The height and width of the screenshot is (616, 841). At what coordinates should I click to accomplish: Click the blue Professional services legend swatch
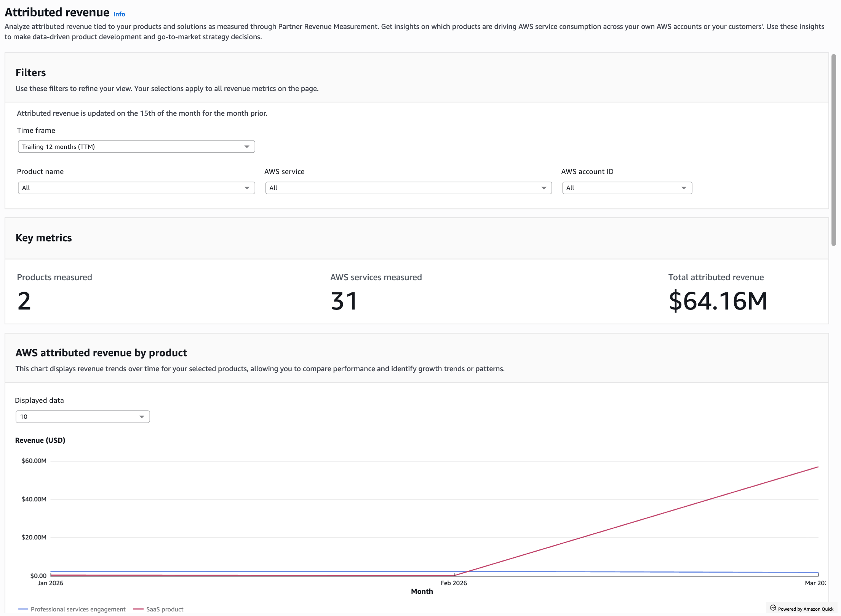point(23,609)
